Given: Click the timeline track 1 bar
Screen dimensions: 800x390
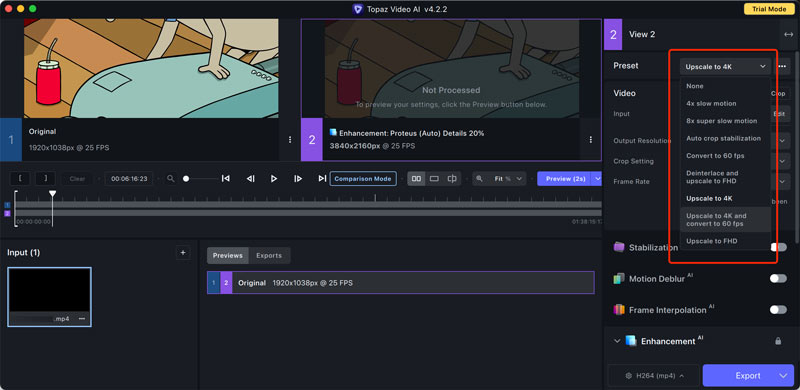Looking at the screenshot, I should [308, 204].
